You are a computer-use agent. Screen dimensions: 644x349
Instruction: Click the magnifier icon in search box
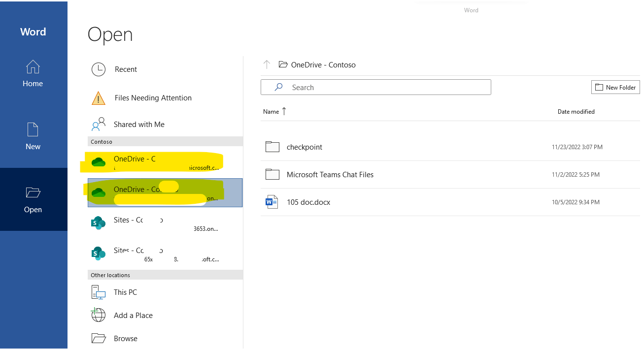pos(278,87)
